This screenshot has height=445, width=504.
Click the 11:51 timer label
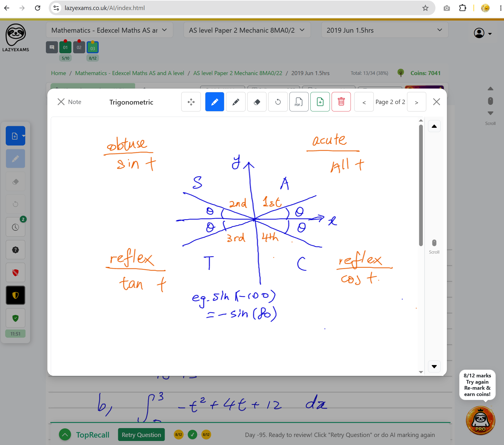click(15, 334)
